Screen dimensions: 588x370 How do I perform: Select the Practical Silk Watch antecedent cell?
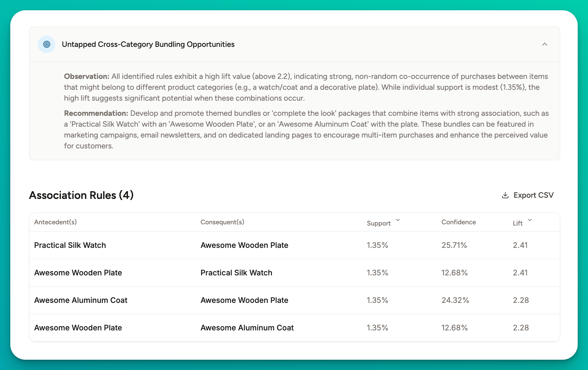(x=70, y=245)
